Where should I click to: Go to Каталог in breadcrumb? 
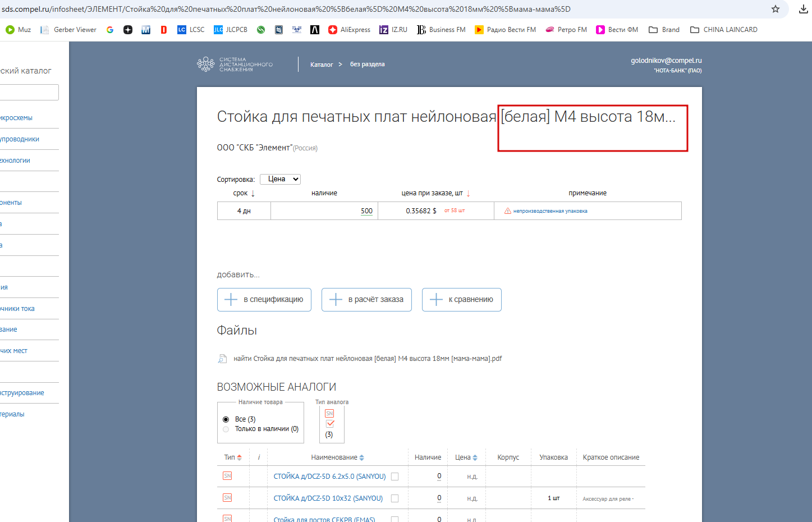point(322,65)
